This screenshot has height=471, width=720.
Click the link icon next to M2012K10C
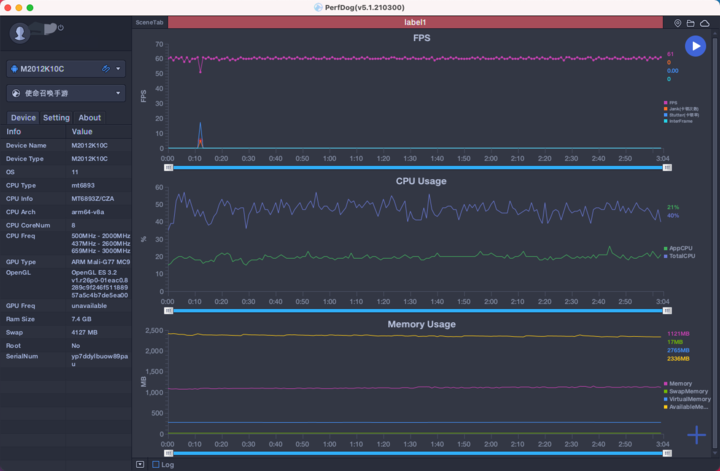[106, 69]
